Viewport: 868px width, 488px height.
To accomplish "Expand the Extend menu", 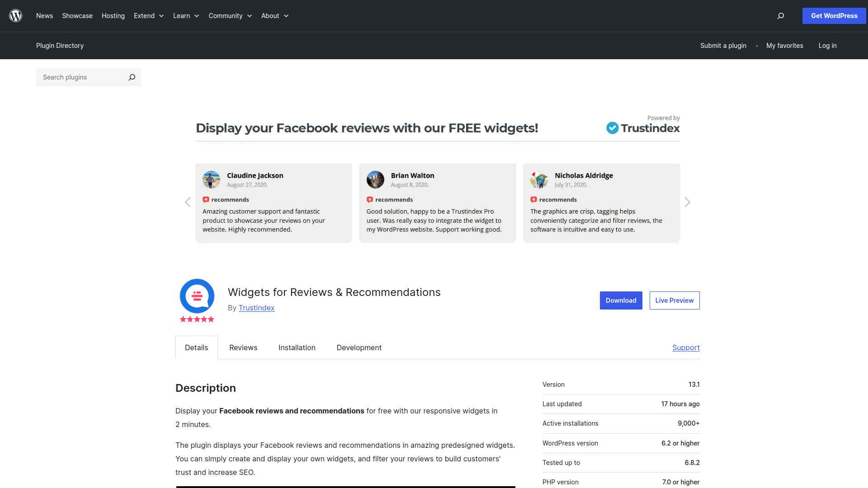I will click(149, 16).
